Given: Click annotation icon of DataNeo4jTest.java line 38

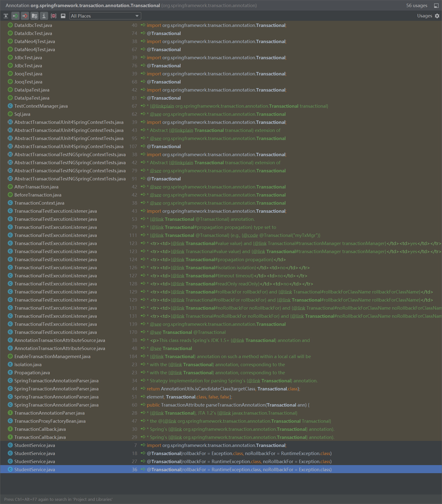Looking at the screenshot, I should click(x=10, y=41).
